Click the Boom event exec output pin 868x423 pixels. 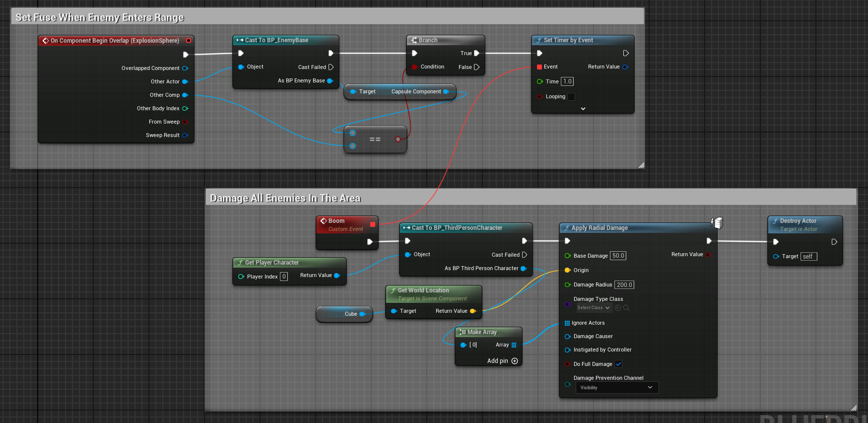click(370, 242)
